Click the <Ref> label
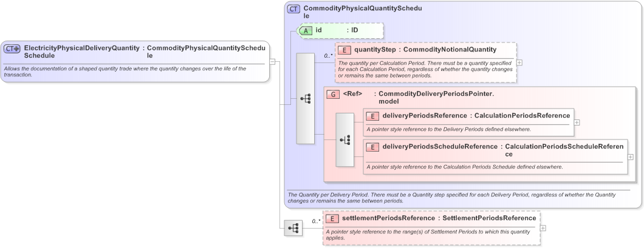The image size is (644, 248). pyautogui.click(x=352, y=93)
